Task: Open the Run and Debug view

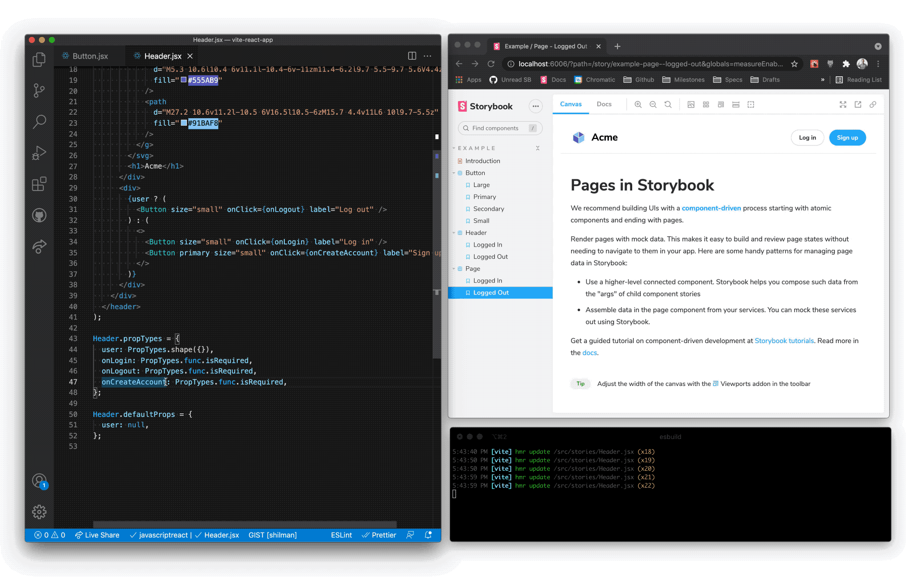Action: click(39, 153)
